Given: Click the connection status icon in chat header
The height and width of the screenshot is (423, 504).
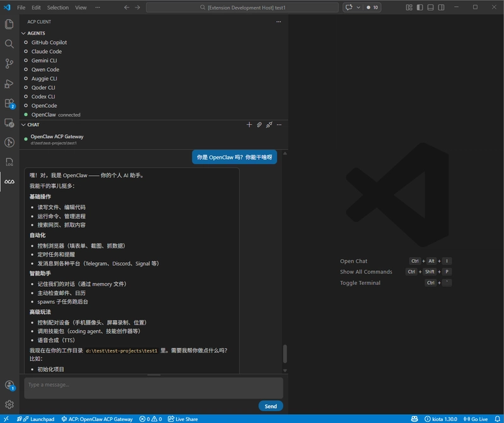Looking at the screenshot, I should (270, 124).
